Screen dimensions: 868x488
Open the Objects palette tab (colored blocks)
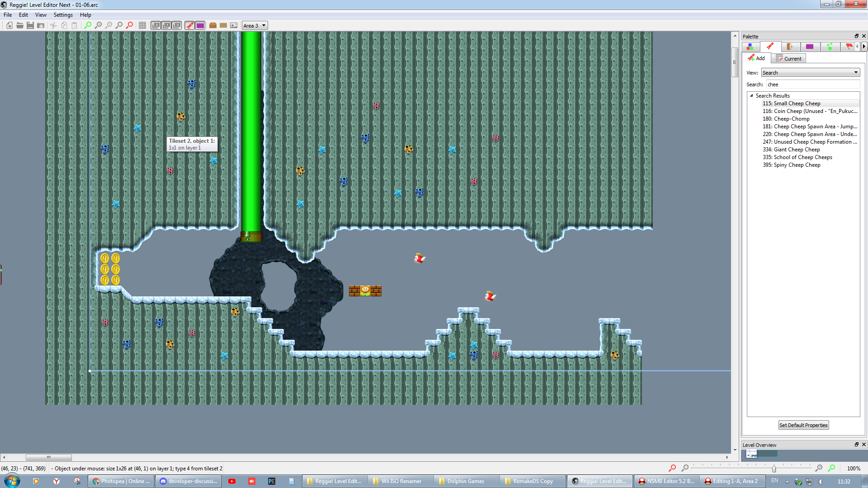pyautogui.click(x=750, y=47)
